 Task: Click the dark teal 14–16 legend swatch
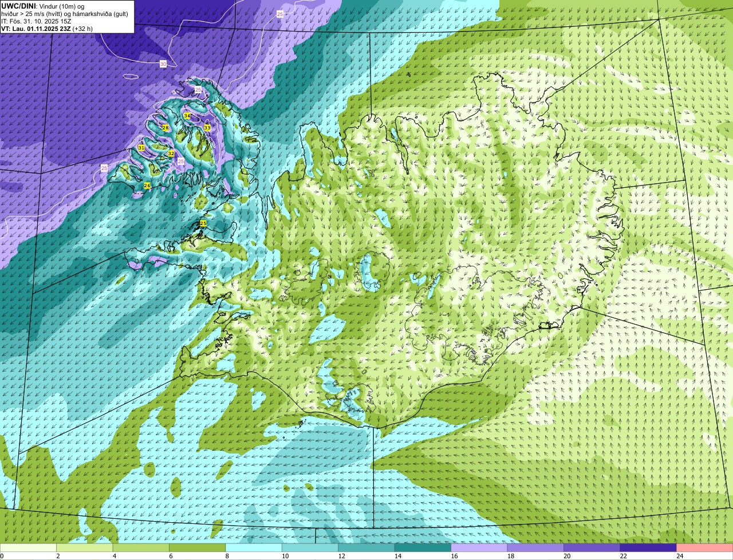point(423,548)
